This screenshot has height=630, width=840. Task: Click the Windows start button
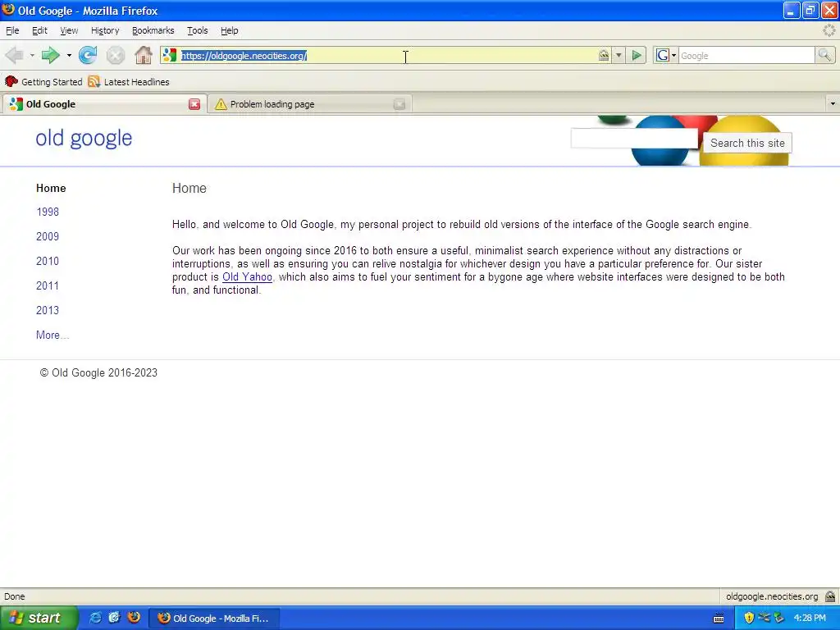(39, 618)
